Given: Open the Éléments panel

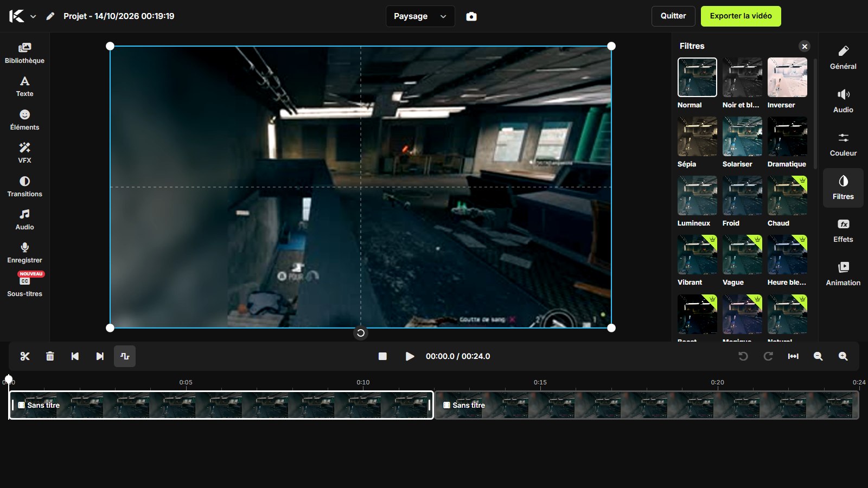Looking at the screenshot, I should [x=24, y=120].
